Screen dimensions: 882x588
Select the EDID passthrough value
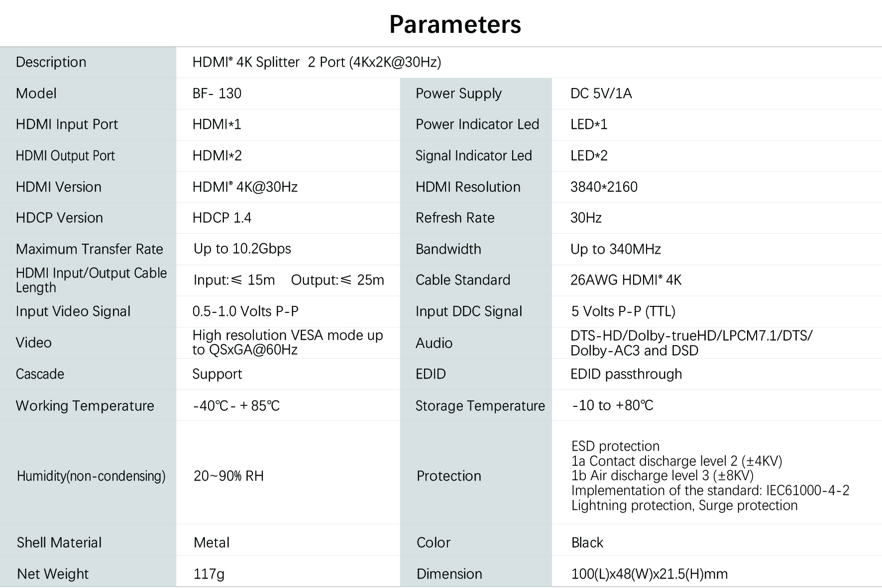click(626, 374)
